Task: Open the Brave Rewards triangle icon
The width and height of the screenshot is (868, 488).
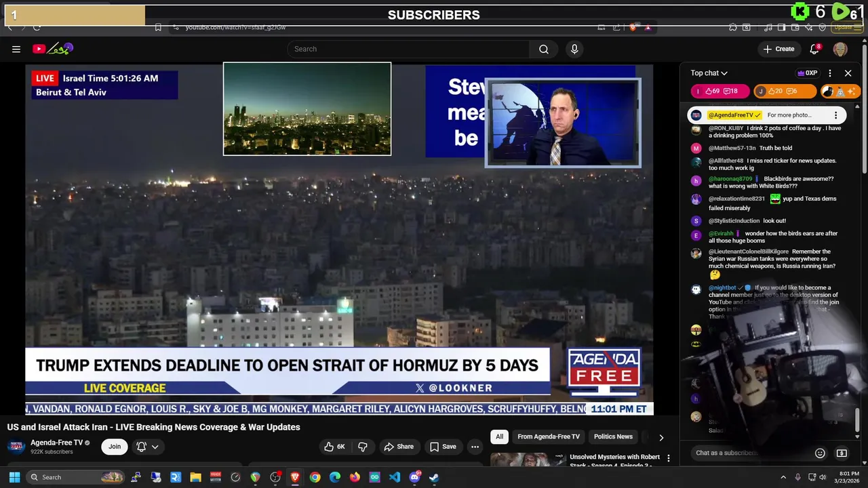Action: click(648, 27)
